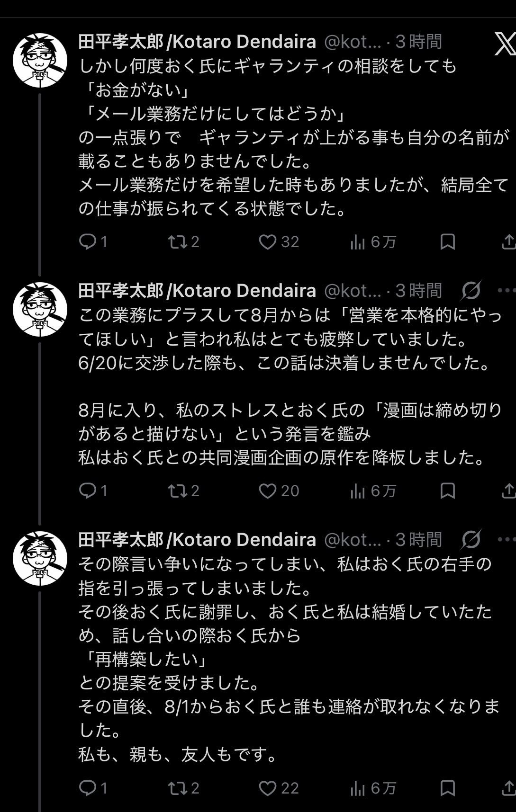Share the third tweet
516x812 pixels.
tap(509, 788)
